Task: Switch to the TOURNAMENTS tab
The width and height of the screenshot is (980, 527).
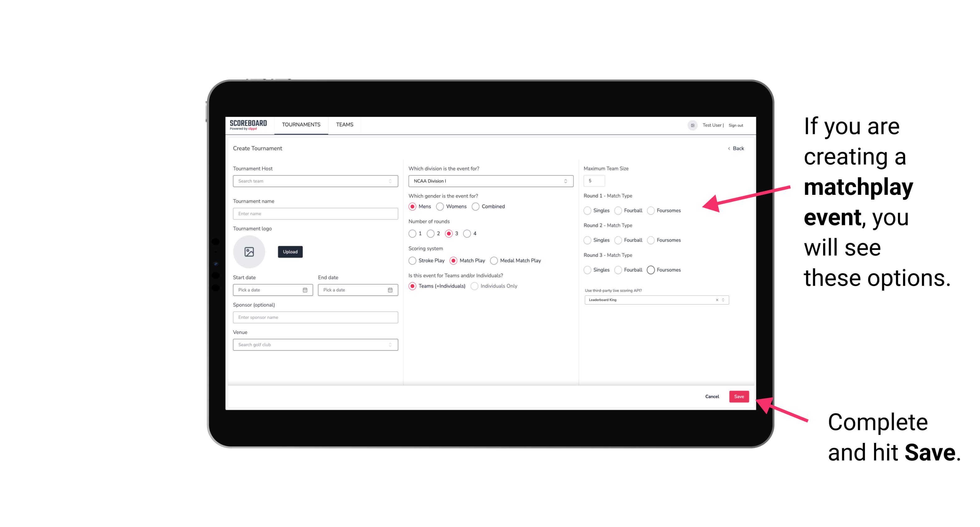Action: pos(301,125)
